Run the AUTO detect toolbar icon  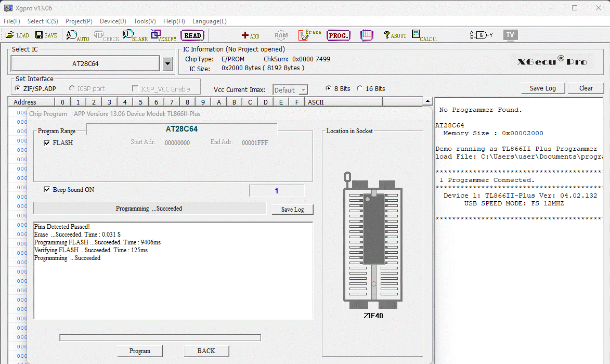click(x=77, y=35)
